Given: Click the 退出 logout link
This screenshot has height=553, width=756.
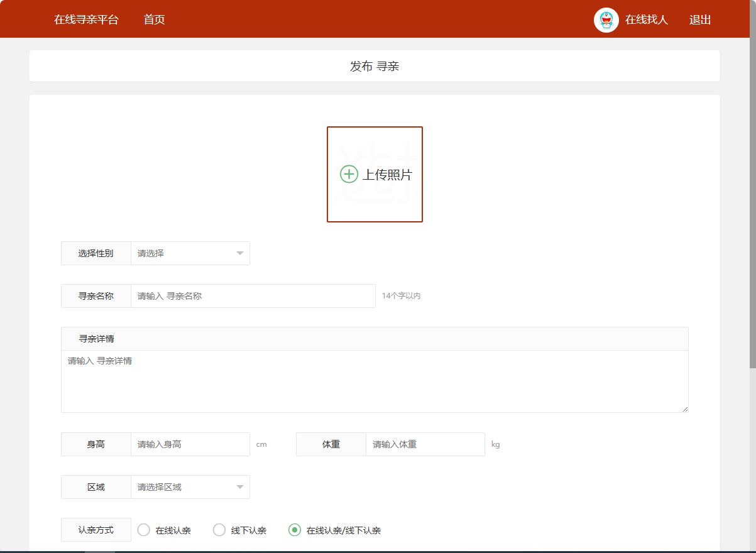Looking at the screenshot, I should pos(699,19).
